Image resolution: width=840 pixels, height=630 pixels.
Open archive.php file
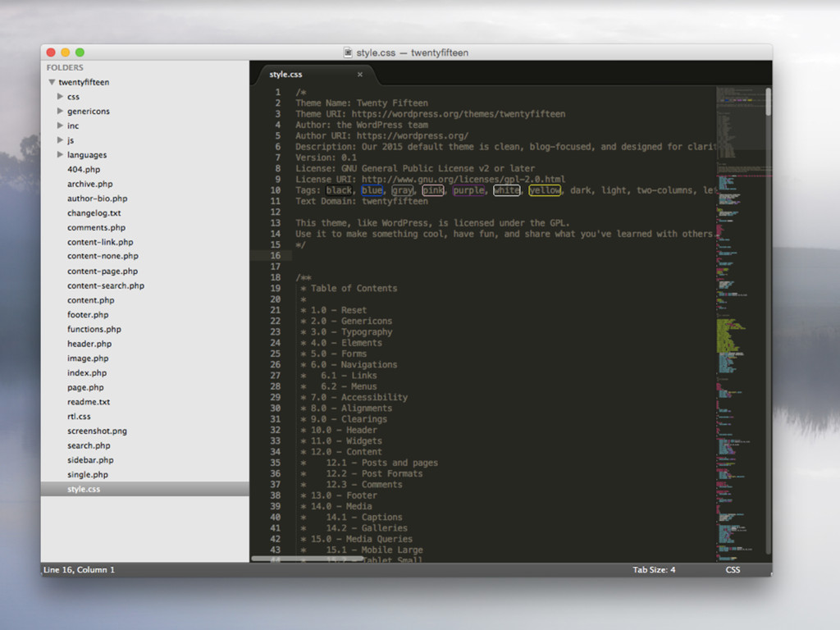[x=90, y=184]
